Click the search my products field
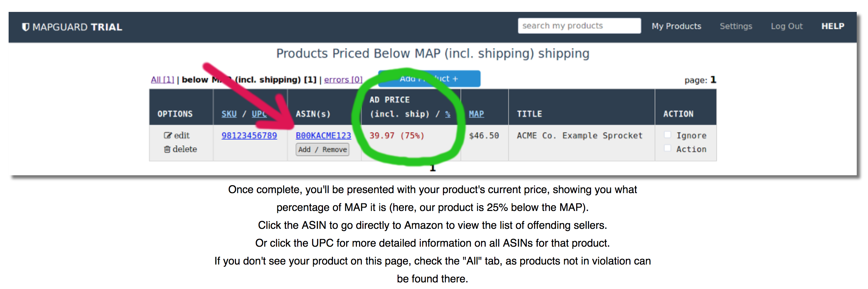The image size is (868, 289). point(579,26)
